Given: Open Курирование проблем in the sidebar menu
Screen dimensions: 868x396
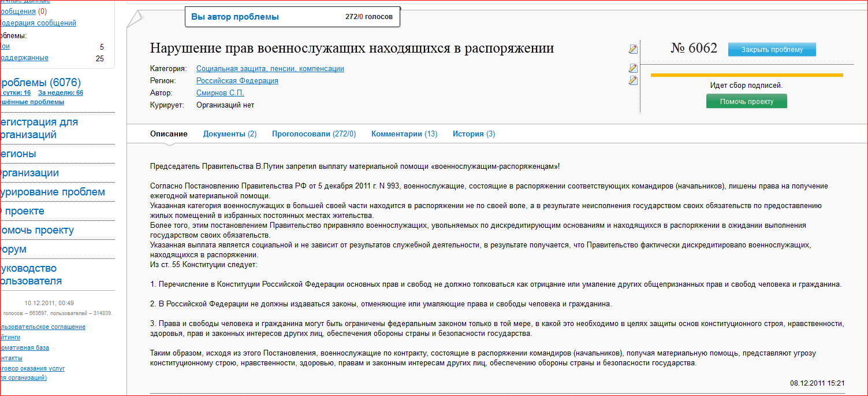Looking at the screenshot, I should [53, 192].
